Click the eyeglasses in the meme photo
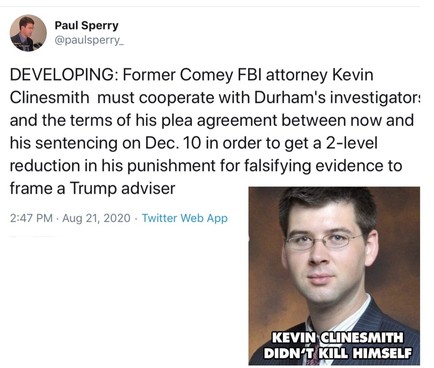 [323, 241]
